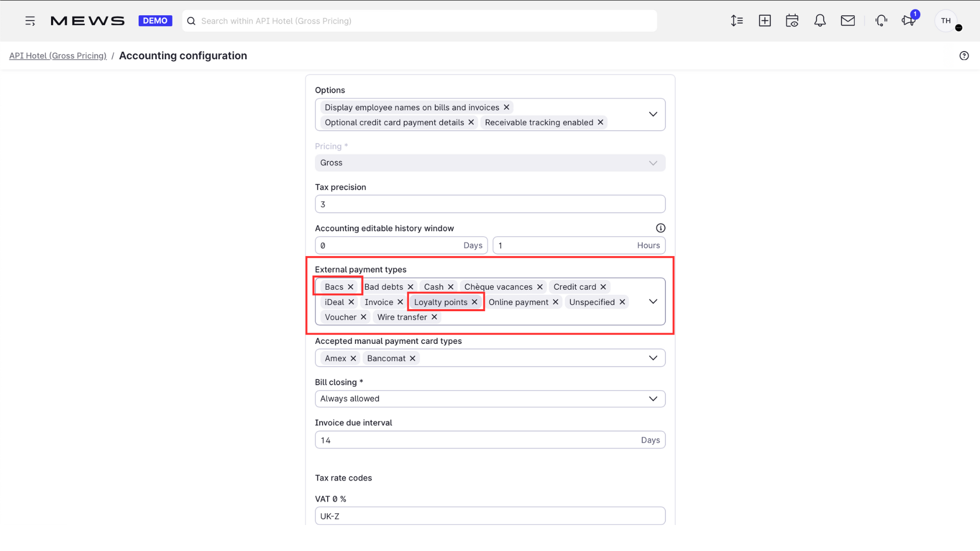Click the add new plus-square icon
Image resolution: width=980 pixels, height=551 pixels.
pyautogui.click(x=765, y=21)
